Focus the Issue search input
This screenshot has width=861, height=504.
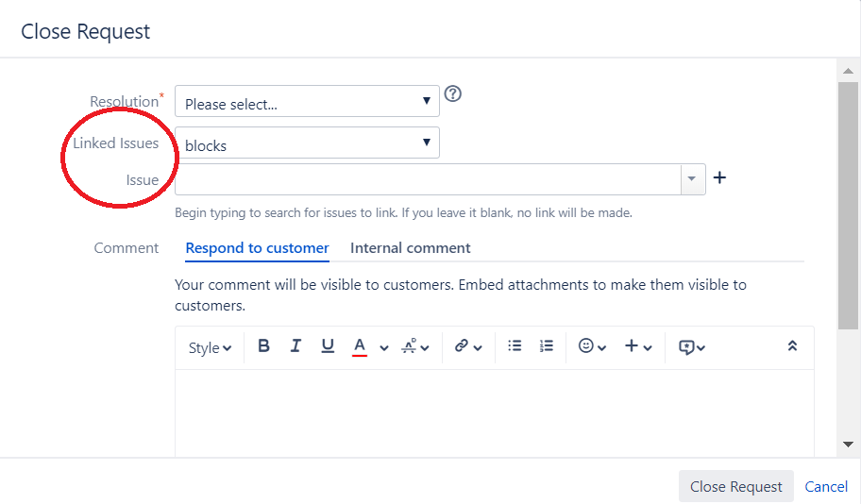coord(428,179)
